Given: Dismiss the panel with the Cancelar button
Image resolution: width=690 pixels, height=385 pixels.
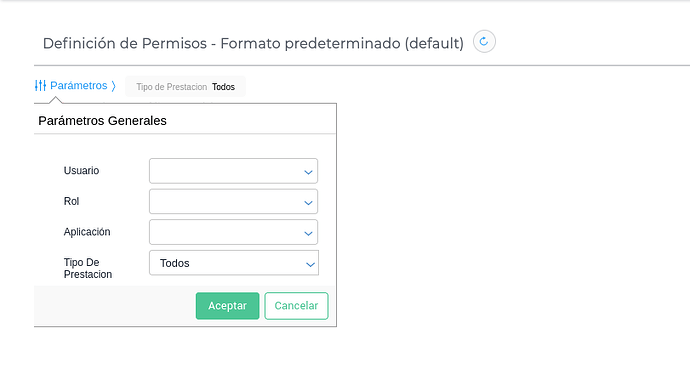Looking at the screenshot, I should (x=296, y=306).
